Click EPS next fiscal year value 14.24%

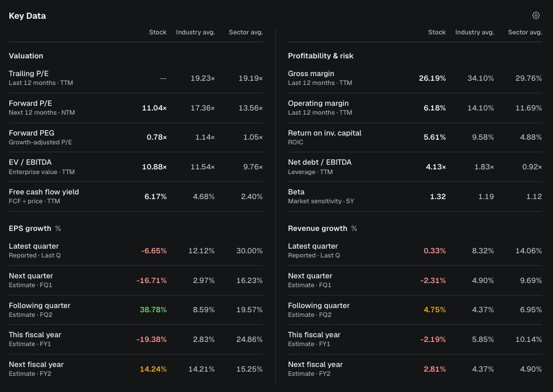coord(153,369)
